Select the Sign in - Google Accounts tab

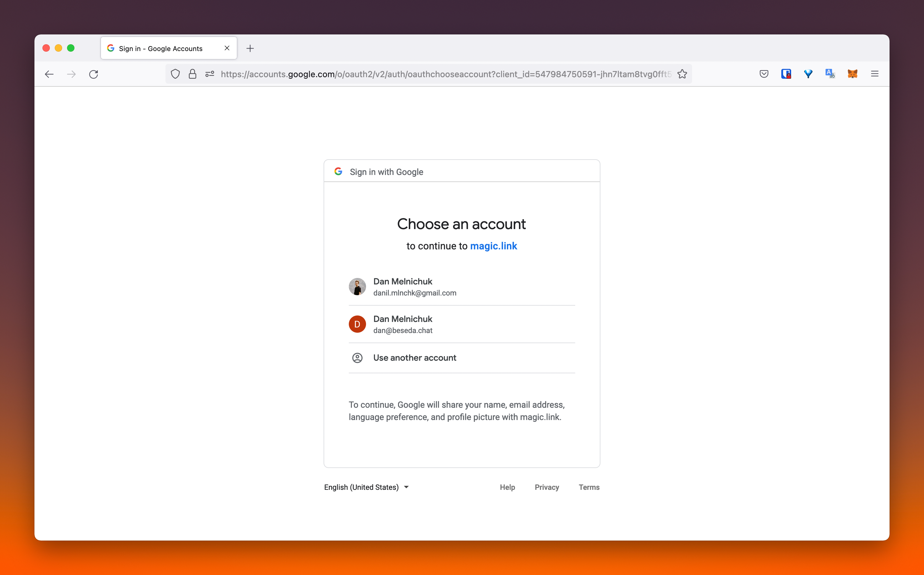161,48
